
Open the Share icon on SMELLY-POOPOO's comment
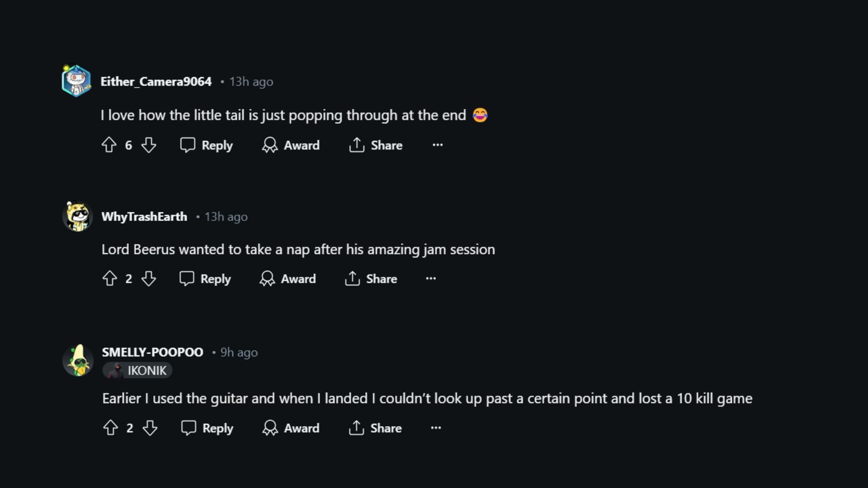[x=357, y=428]
